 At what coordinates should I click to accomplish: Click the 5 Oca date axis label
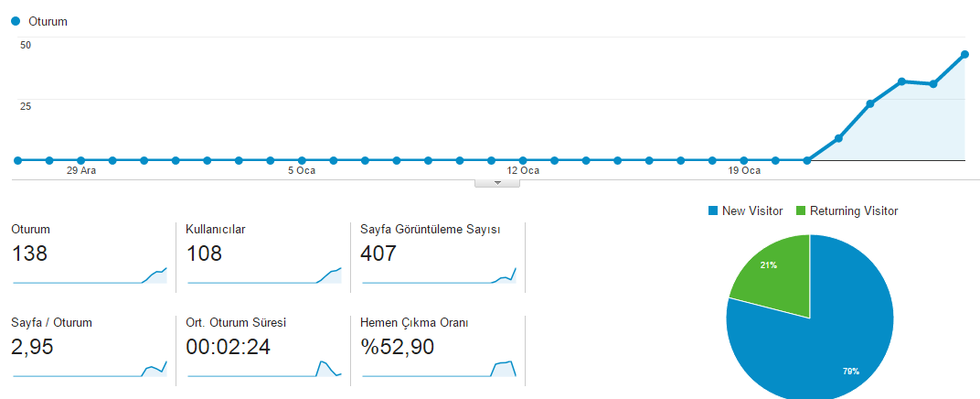[x=302, y=171]
